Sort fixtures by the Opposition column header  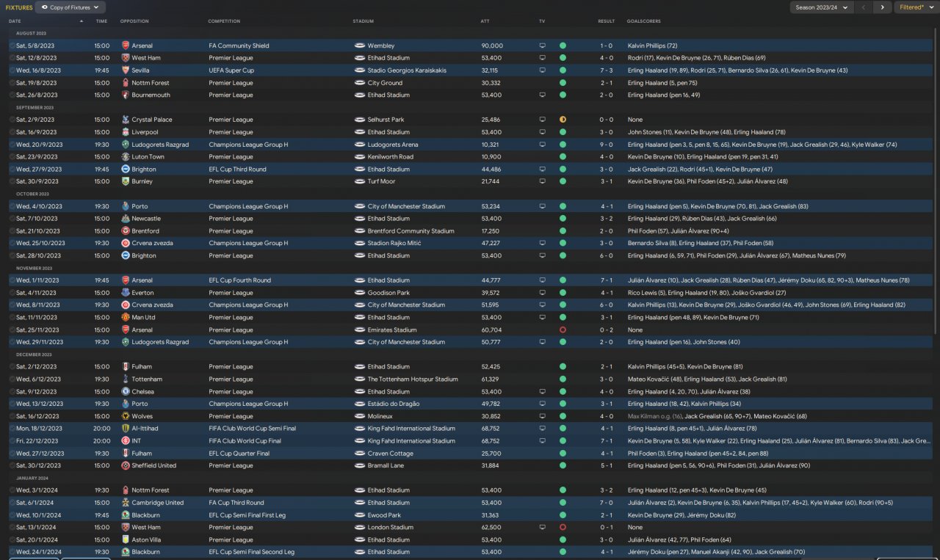click(134, 21)
